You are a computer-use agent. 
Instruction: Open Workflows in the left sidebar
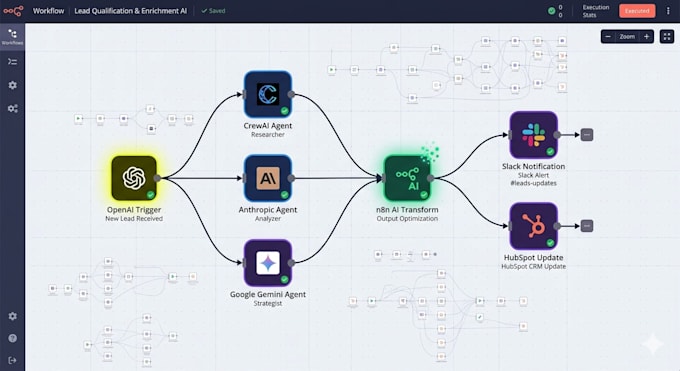[12, 37]
